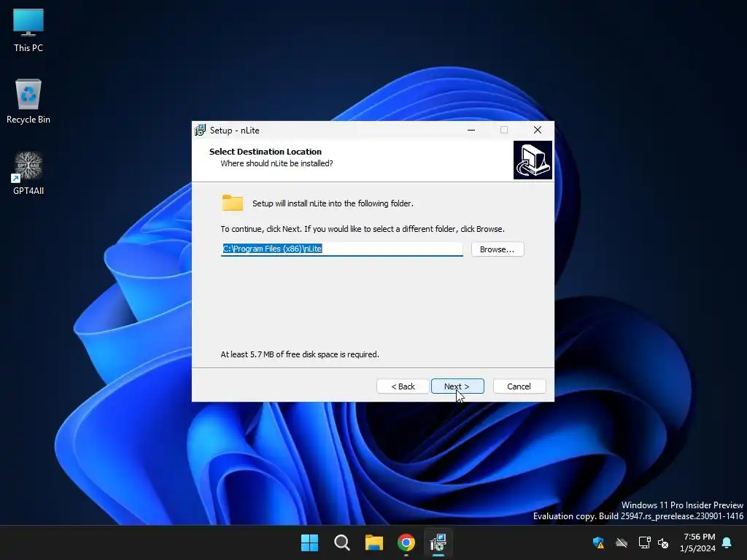Viewport: 747px width, 560px height.
Task: Open Windows Security tray icon
Action: (598, 542)
